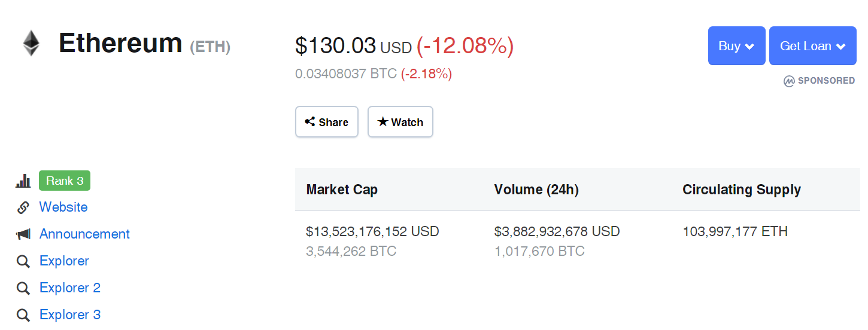
Task: Click the bar chart rank icon
Action: pos(23,181)
